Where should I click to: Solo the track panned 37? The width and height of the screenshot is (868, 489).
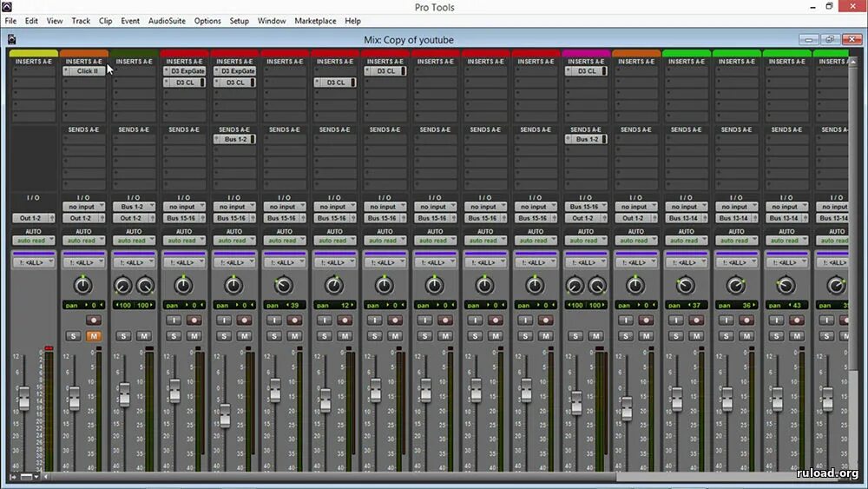[676, 336]
